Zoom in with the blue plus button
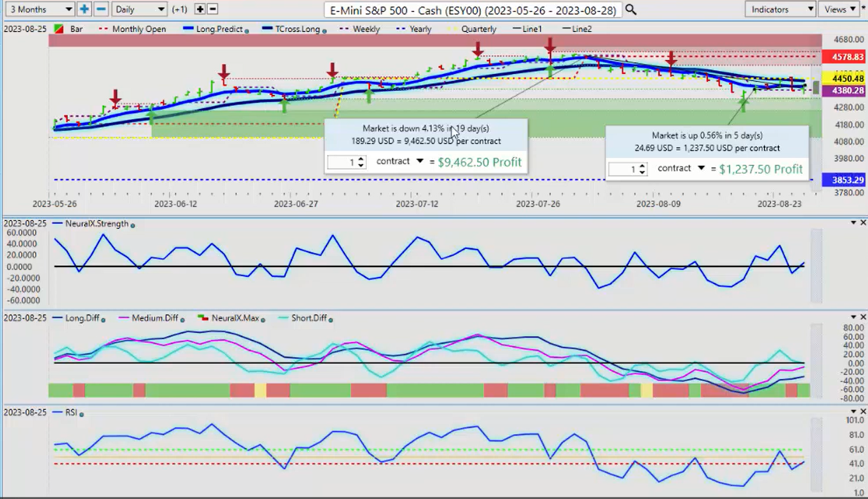Screen dimensions: 868x499 [x=84, y=9]
